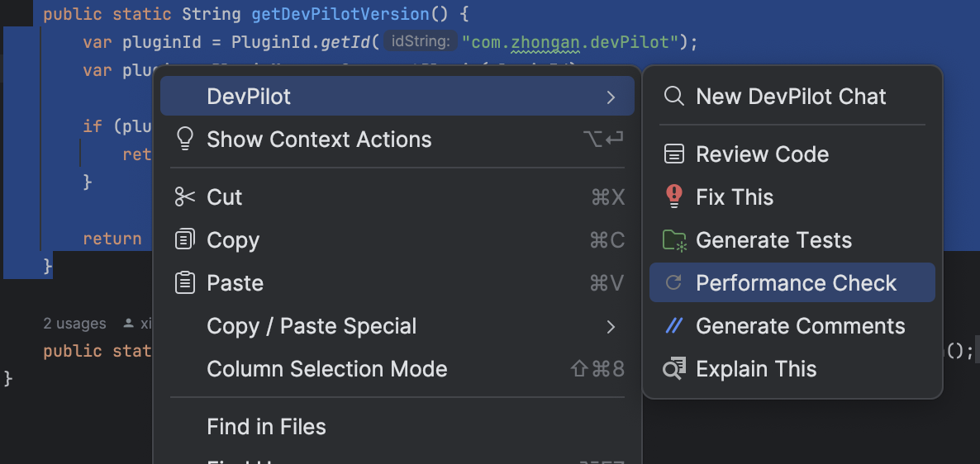Click the author person icon near usages
Image resolution: width=980 pixels, height=464 pixels.
point(128,324)
